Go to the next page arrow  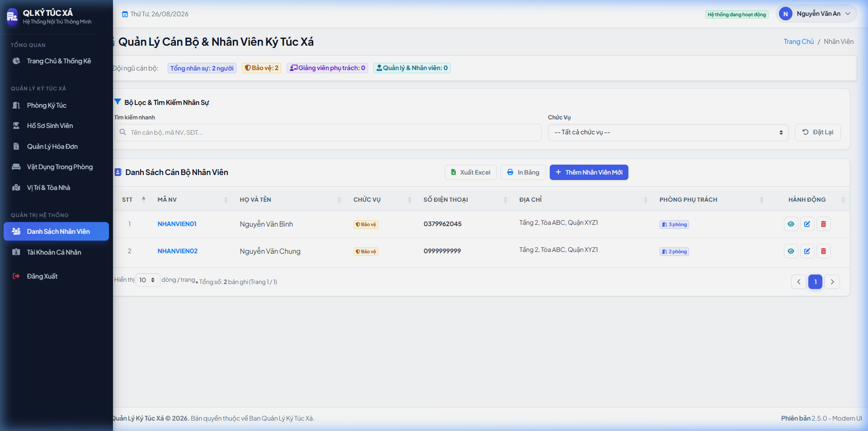(x=832, y=282)
